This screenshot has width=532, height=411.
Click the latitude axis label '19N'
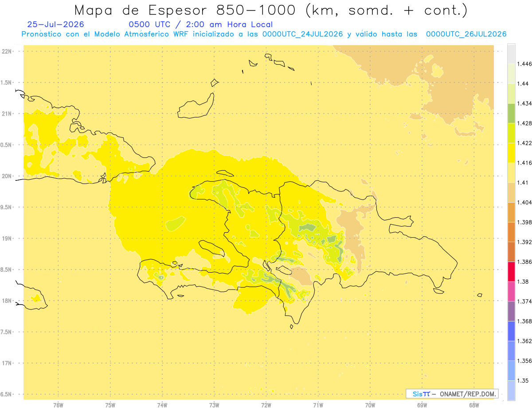pos(7,238)
